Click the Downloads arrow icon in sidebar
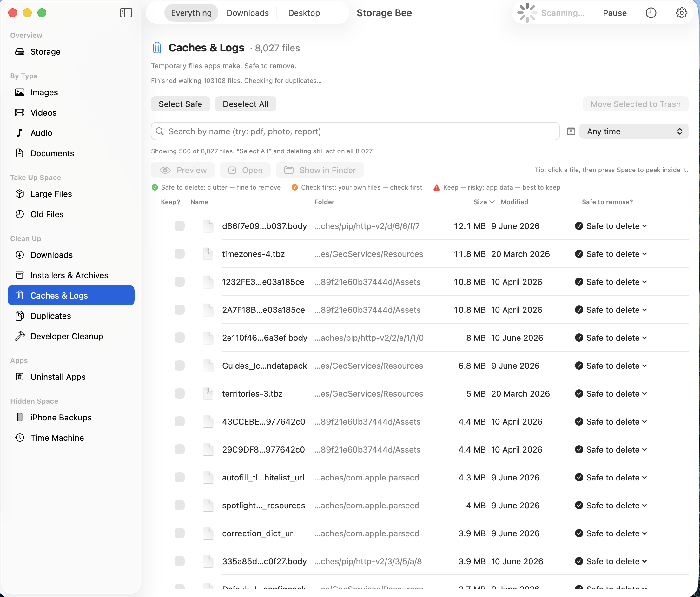The image size is (700, 597). click(20, 255)
